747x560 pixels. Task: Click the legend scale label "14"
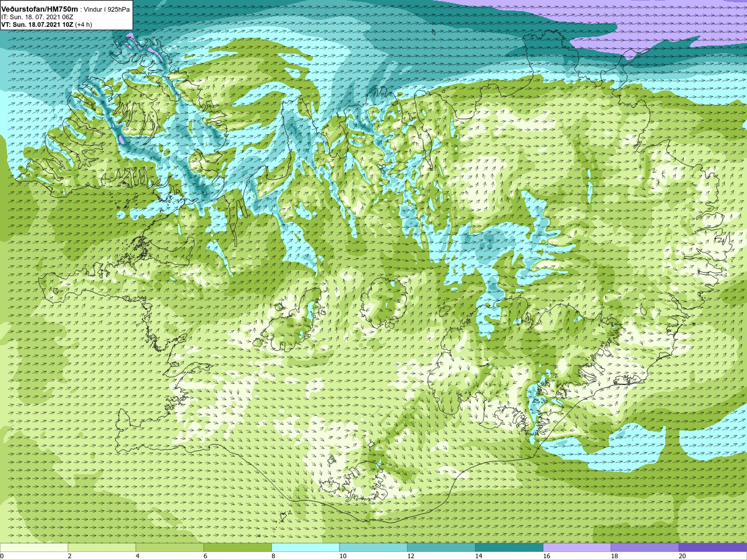coord(479,556)
